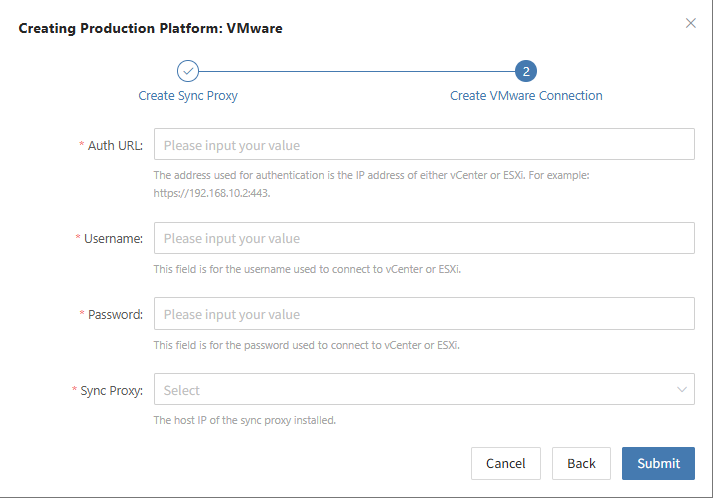Click the Sync Proxy field label
This screenshot has height=498, width=713.
[x=111, y=391]
